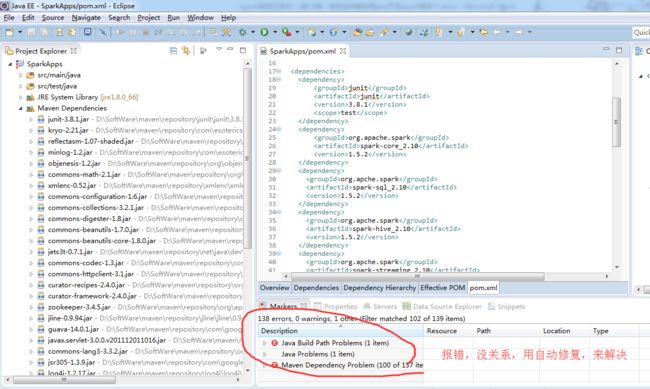This screenshot has width=650, height=389.
Task: Click the Print toolbar icon
Action: (60, 32)
